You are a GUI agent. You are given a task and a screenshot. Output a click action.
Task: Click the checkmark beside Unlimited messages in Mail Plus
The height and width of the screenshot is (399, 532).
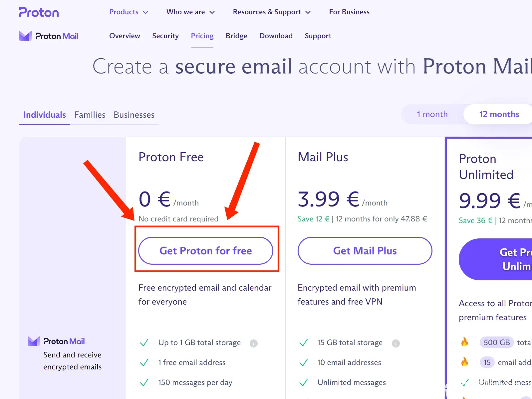tap(303, 383)
